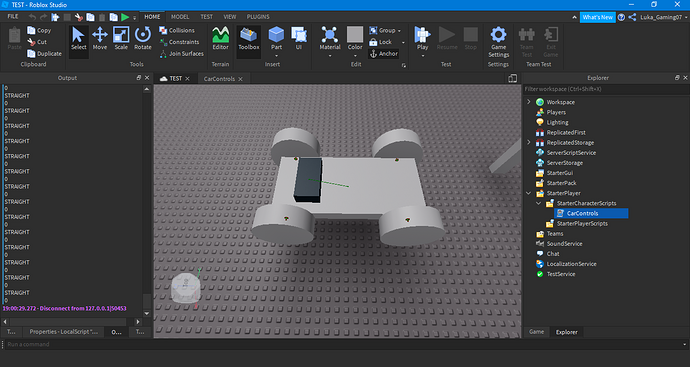Open the Part type dropdown arrow

tap(276, 56)
